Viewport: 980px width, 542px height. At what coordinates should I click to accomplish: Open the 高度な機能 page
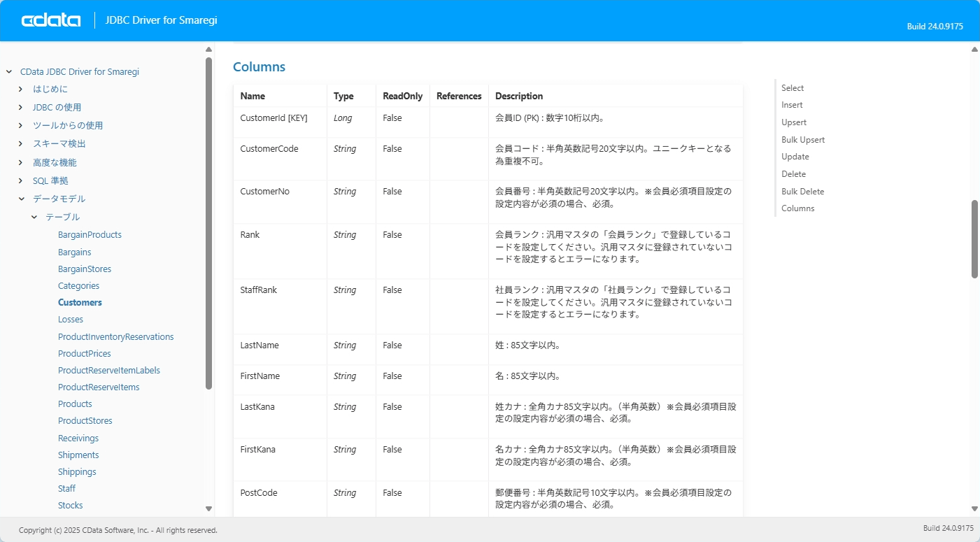point(55,162)
